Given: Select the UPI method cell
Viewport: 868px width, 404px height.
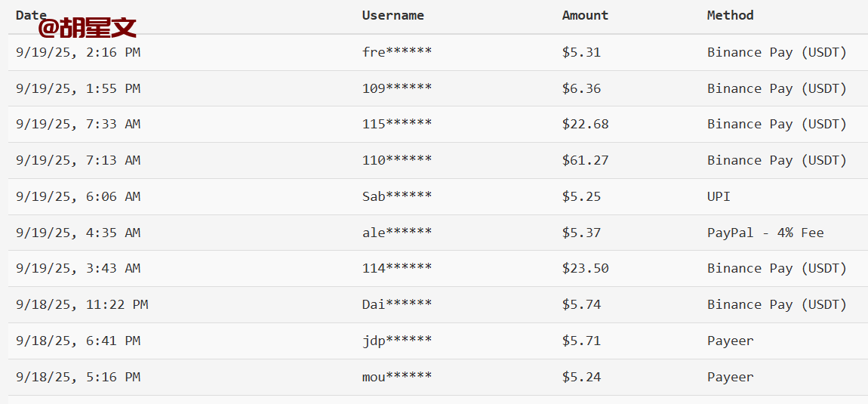Looking at the screenshot, I should tap(719, 196).
